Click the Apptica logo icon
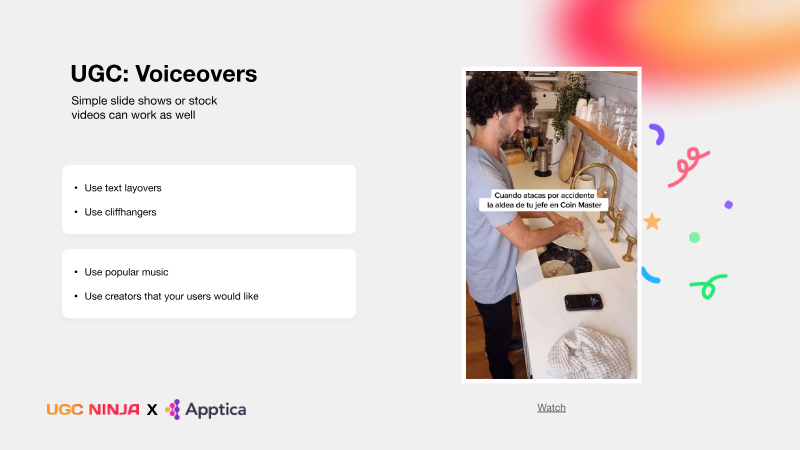Viewport: 800px width, 450px height. coord(173,409)
